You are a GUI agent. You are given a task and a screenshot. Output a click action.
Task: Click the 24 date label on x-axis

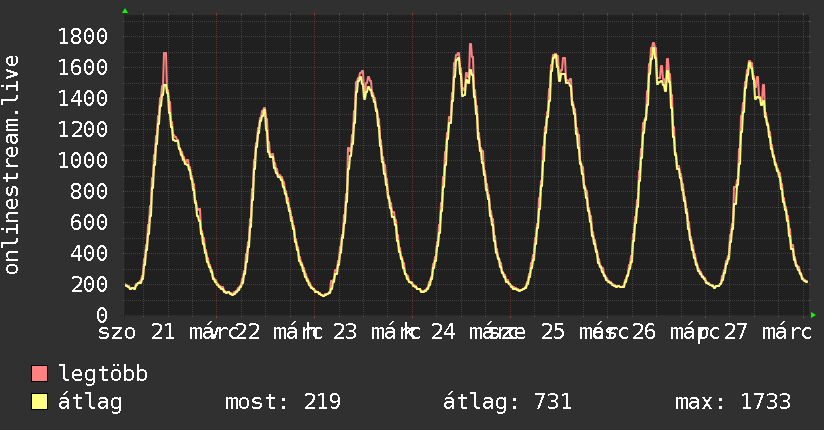[x=443, y=332]
